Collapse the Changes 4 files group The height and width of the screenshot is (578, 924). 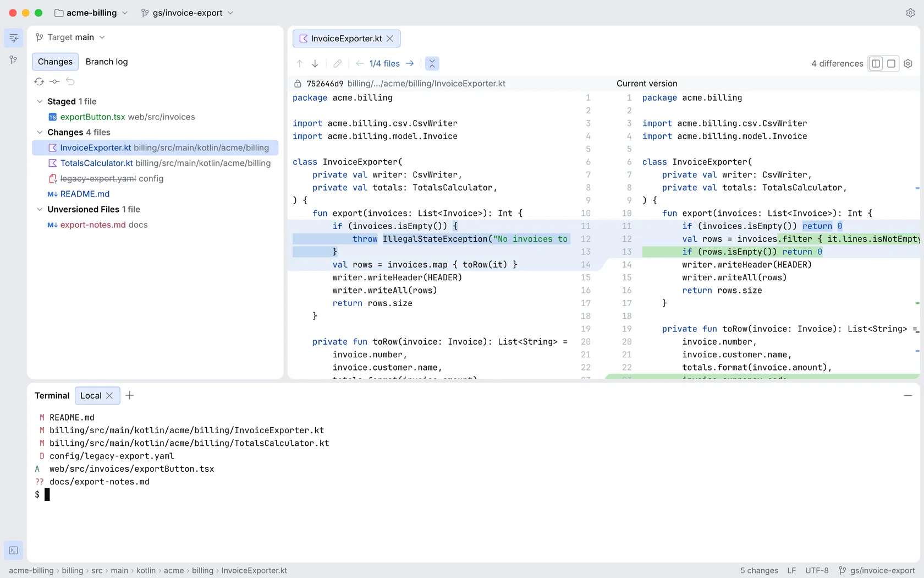click(40, 133)
